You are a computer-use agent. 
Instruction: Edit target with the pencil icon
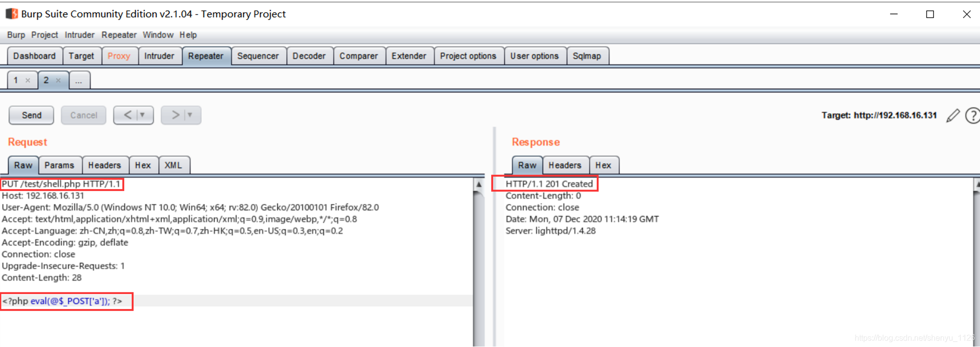[x=953, y=115]
